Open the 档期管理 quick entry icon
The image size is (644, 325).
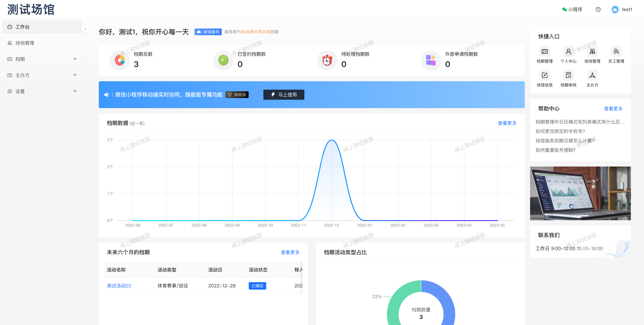pyautogui.click(x=545, y=52)
